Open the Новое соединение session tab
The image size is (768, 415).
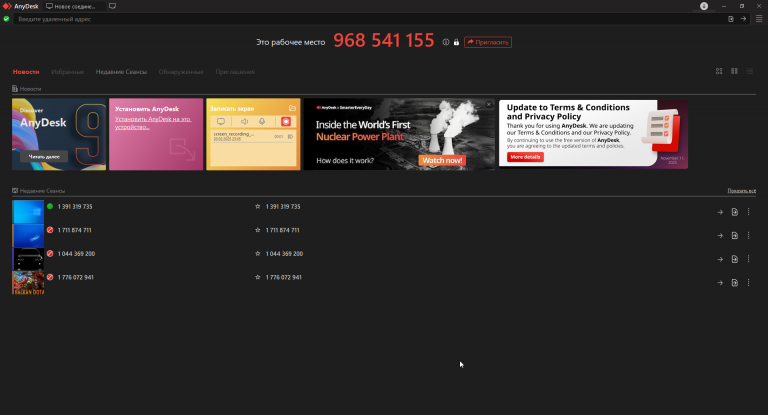pyautogui.click(x=73, y=6)
